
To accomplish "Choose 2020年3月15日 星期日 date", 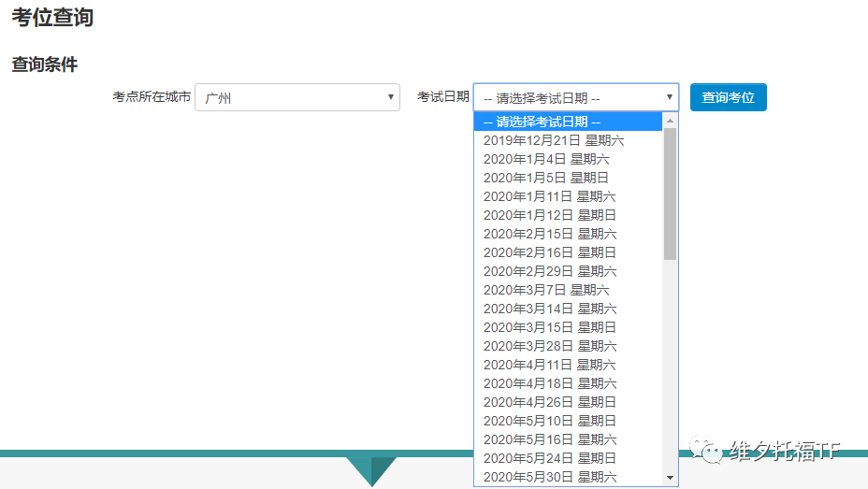I will (568, 327).
